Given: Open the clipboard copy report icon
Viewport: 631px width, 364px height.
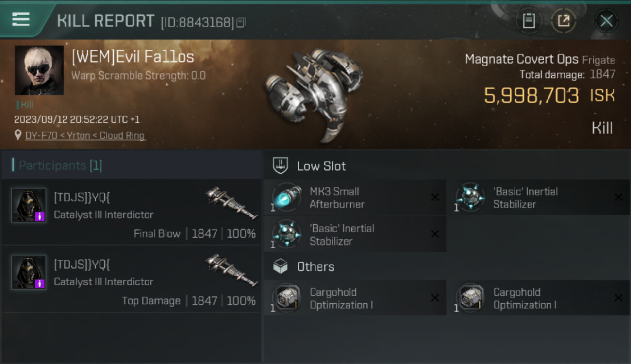Looking at the screenshot, I should pos(529,21).
